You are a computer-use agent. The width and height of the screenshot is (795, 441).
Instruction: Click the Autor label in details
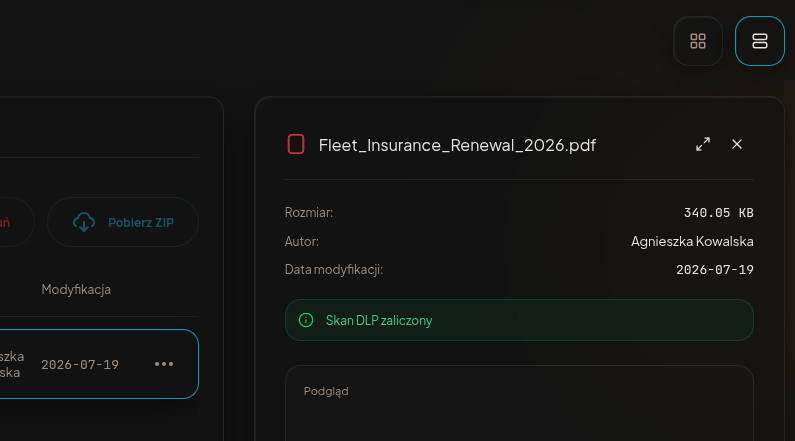[302, 241]
